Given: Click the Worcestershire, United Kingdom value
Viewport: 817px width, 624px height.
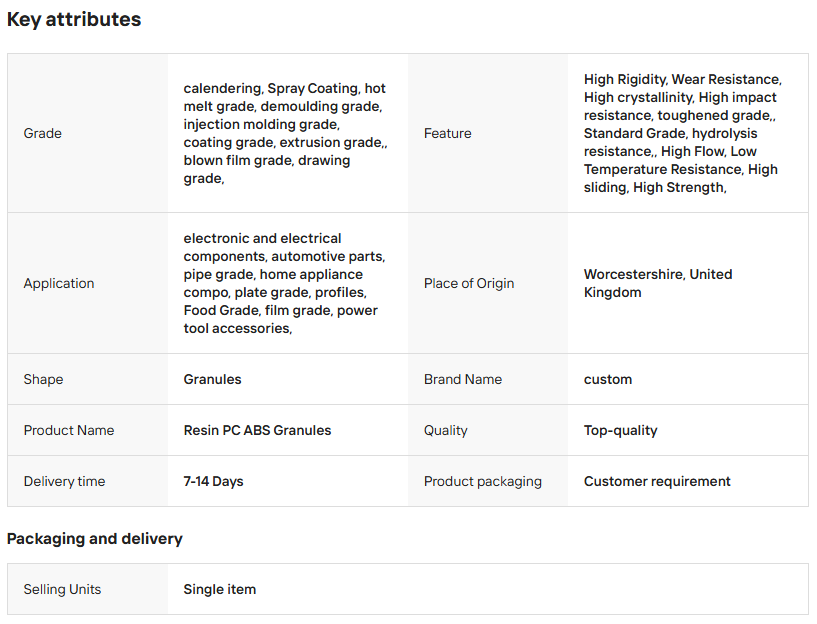Looking at the screenshot, I should (x=658, y=283).
